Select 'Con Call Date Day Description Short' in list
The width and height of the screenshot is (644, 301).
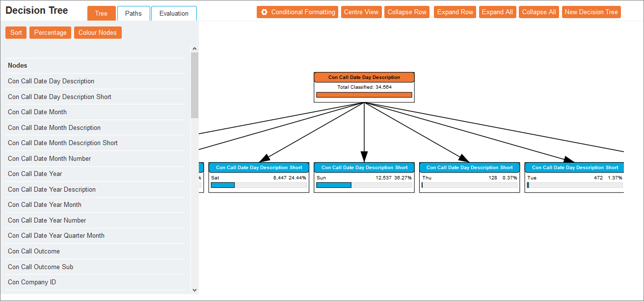pos(96,97)
